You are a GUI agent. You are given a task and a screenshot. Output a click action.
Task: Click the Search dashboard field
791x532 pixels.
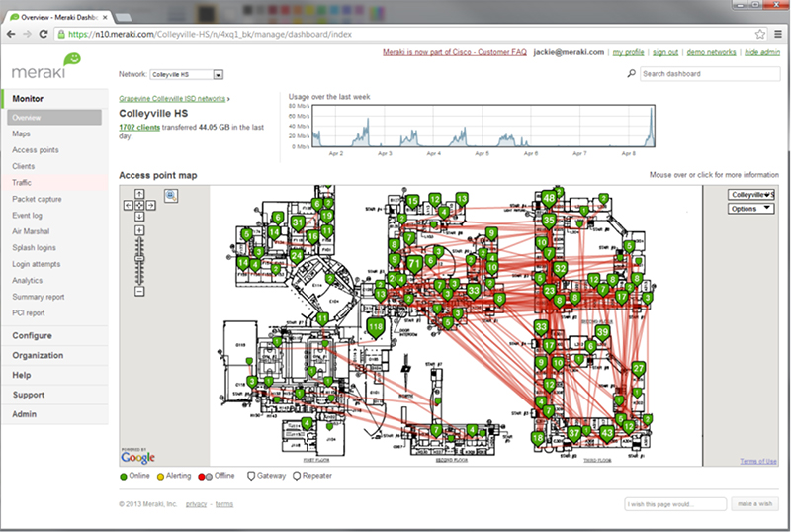tap(710, 74)
